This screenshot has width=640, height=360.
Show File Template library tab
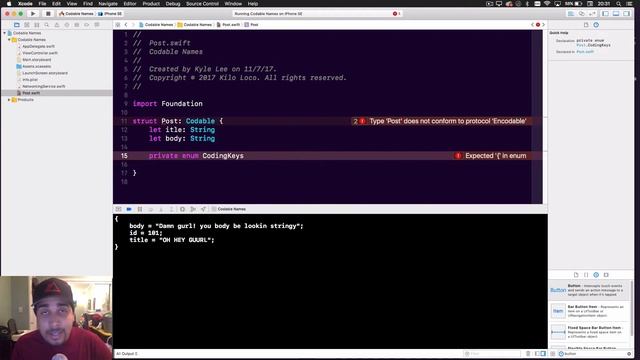click(x=576, y=275)
